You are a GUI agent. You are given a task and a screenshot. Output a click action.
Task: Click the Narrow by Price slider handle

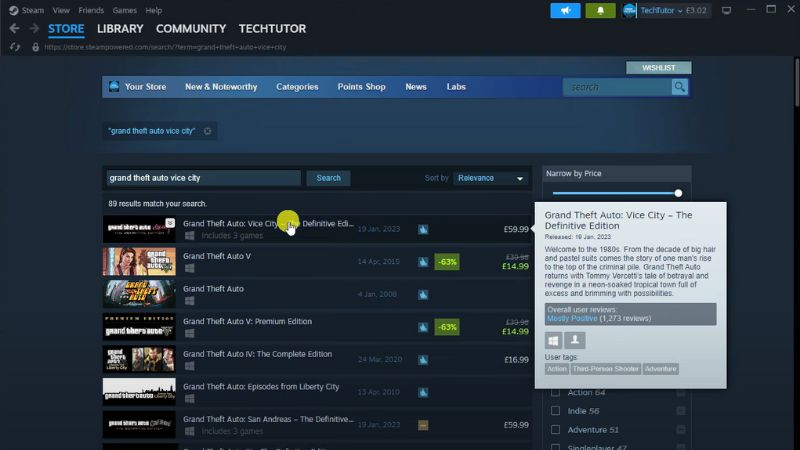[678, 193]
